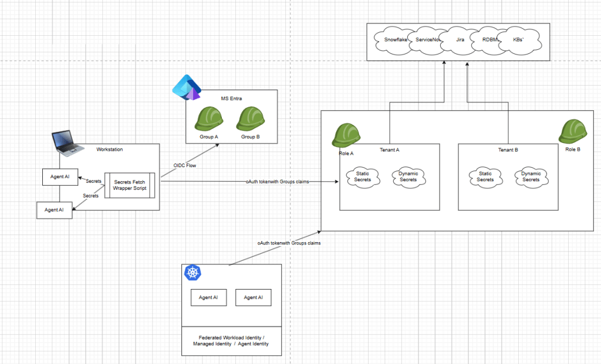Click the Secrets Fetch Wrapper Script box
Screen dimensions: 601x364
[x=129, y=185]
